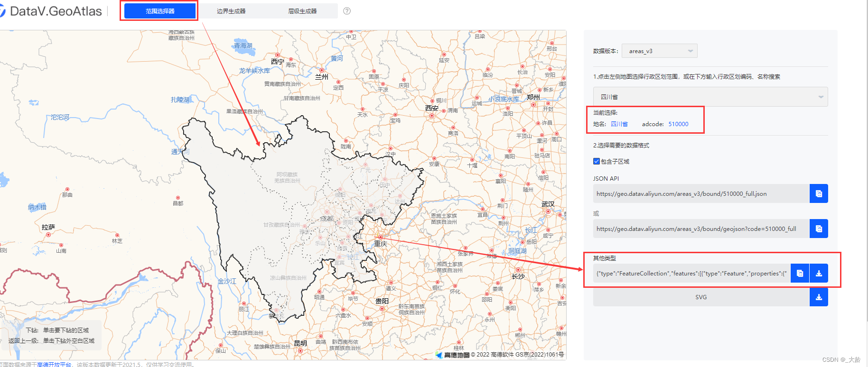Click 纳木错 lake label

pos(37,207)
